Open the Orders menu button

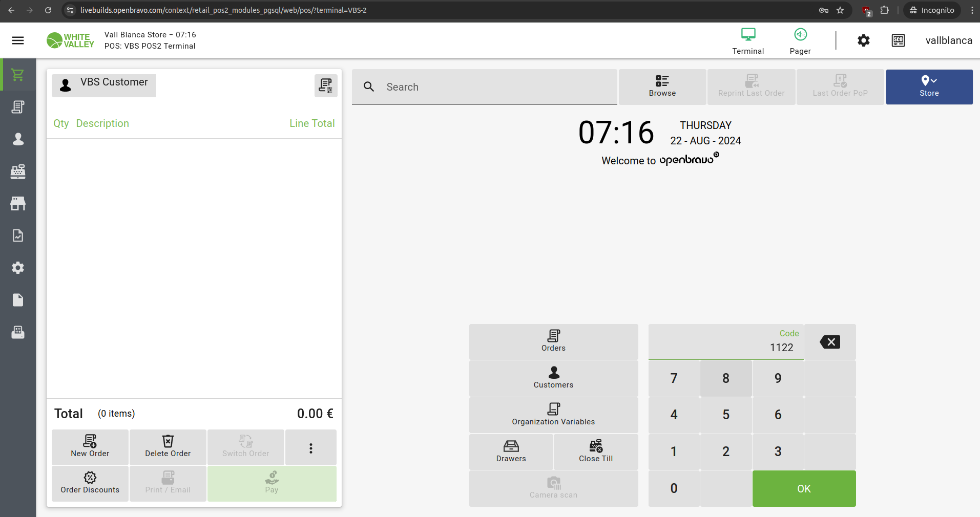pyautogui.click(x=553, y=341)
